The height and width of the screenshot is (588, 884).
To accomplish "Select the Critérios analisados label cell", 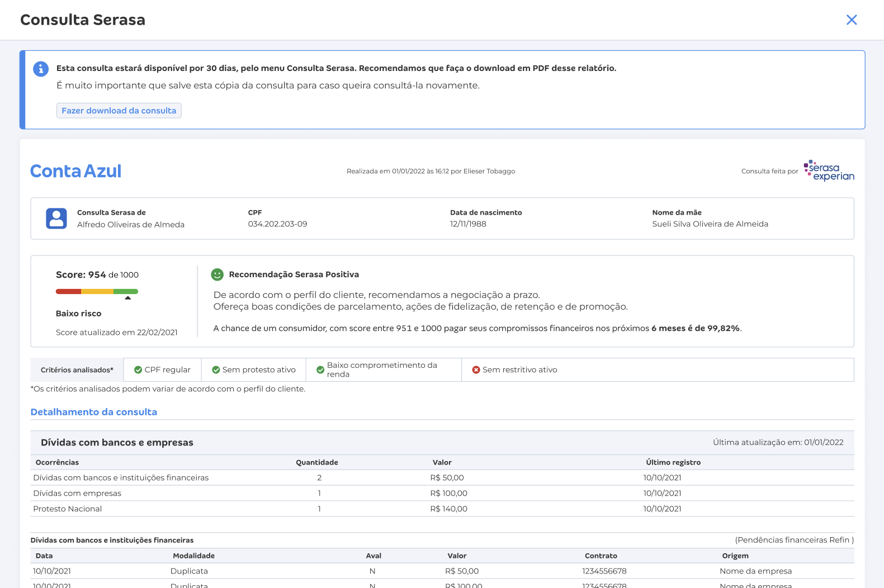I will click(77, 370).
